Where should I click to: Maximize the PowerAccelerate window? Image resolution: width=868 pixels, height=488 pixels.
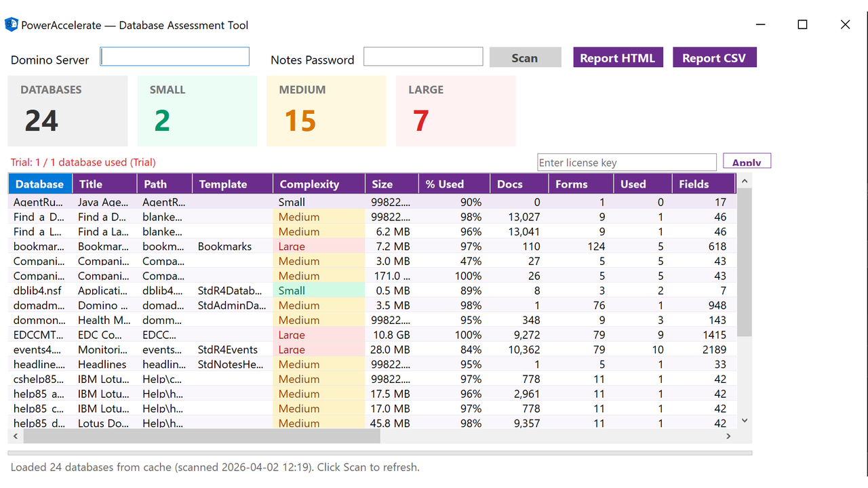[x=802, y=24]
